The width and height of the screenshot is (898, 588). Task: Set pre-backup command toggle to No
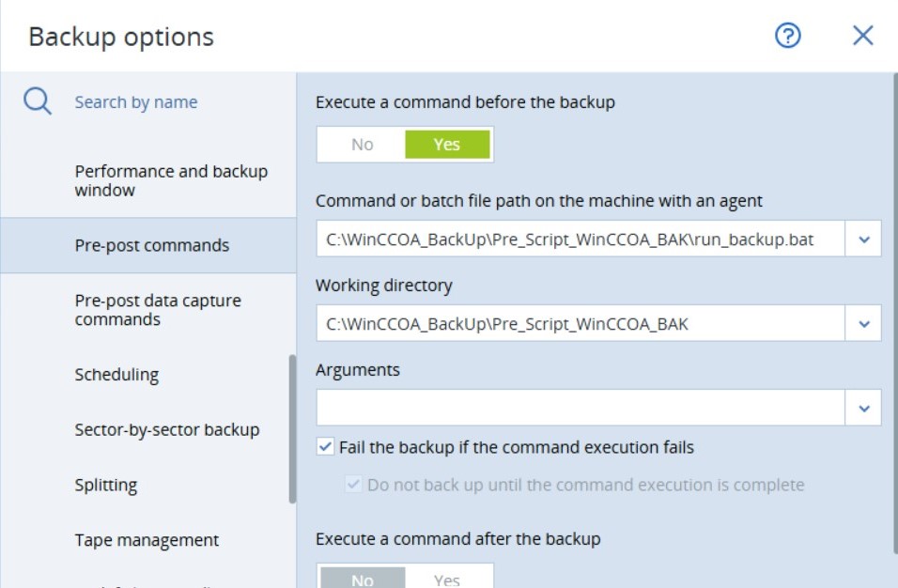coord(362,145)
